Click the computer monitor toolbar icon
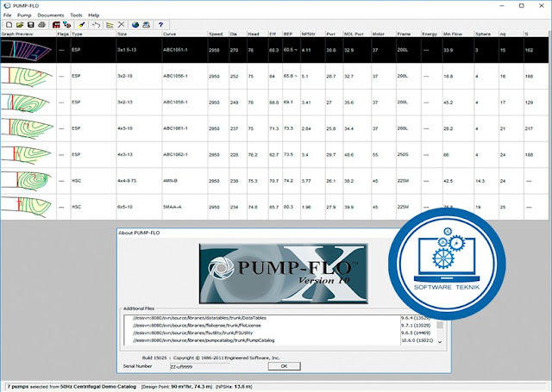 pyautogui.click(x=146, y=25)
